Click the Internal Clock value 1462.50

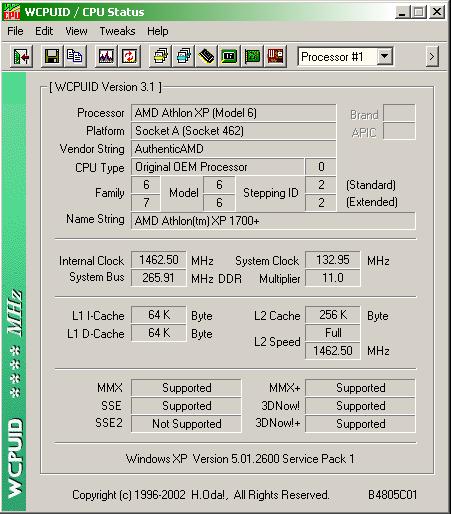click(159, 260)
